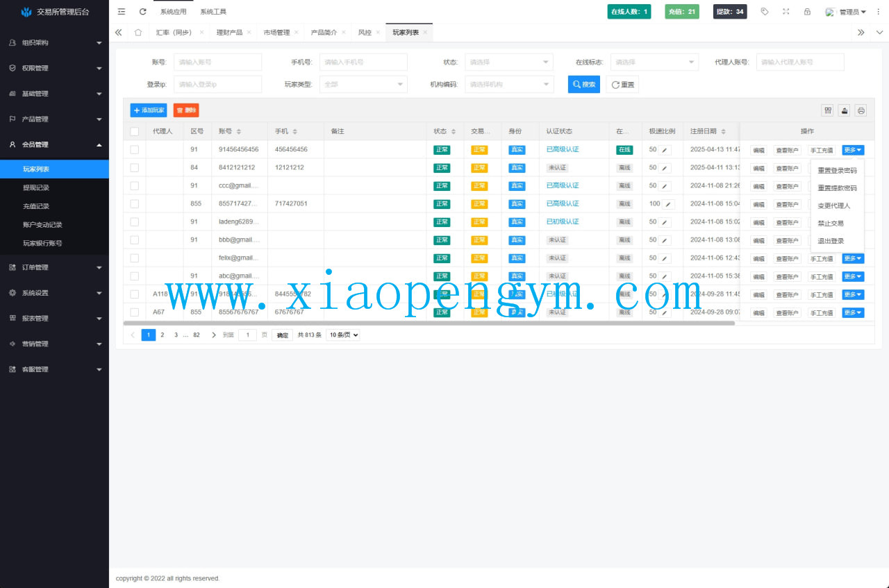889x588 pixels.
Task: Open the vertical three-dot more menu
Action: [878, 11]
